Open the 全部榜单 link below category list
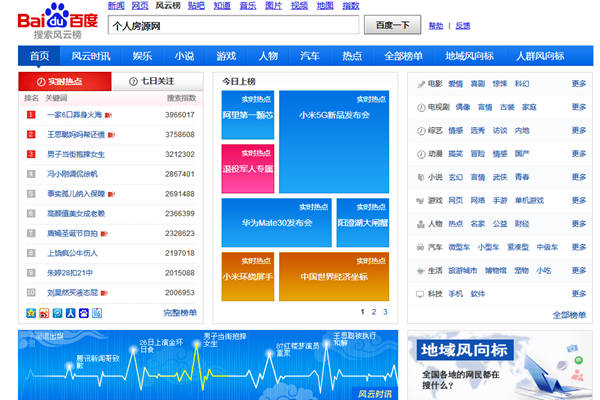 569,315
